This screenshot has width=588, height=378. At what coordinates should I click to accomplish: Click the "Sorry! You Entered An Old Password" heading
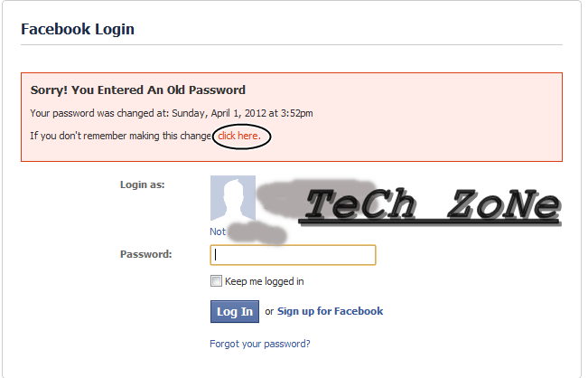pos(138,90)
